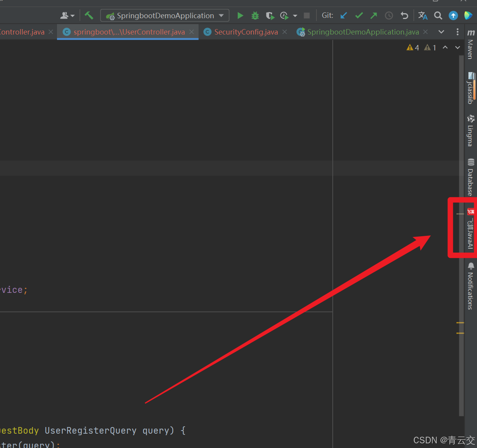
Task: Start debugging with the bug icon
Action: (x=255, y=16)
